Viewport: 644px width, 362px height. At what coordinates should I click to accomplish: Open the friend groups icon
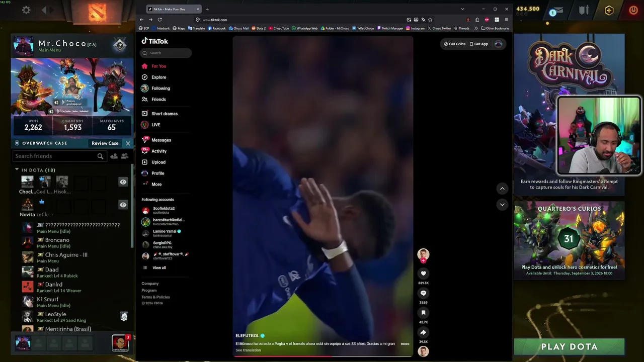[124, 156]
